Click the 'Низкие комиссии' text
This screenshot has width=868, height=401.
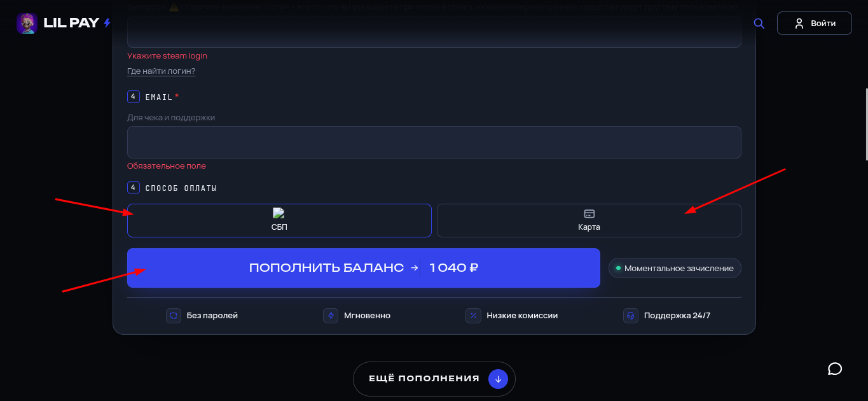[x=522, y=315]
